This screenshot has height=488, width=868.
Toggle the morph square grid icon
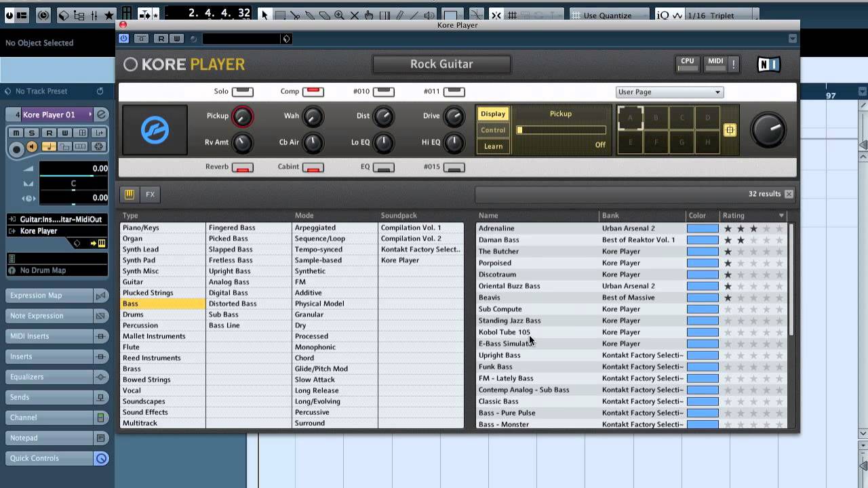(x=730, y=130)
